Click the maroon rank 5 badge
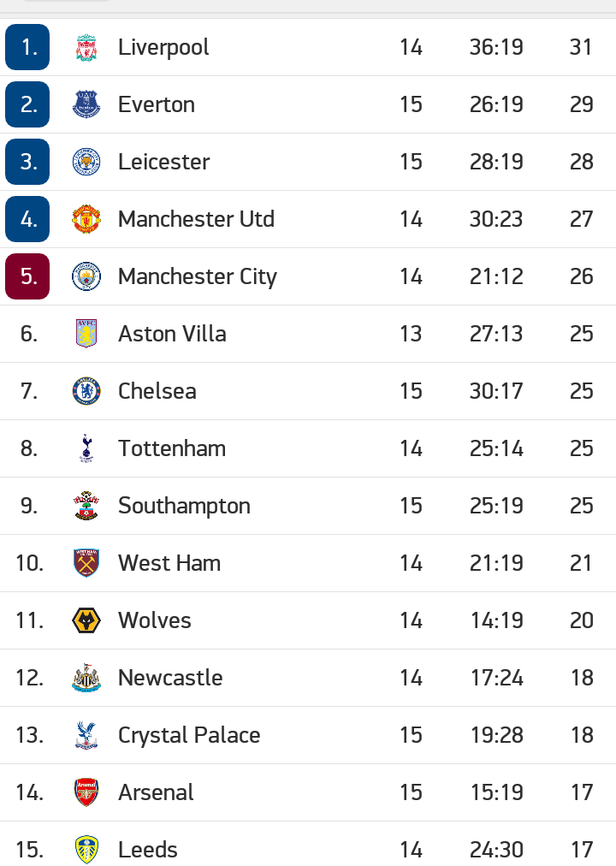Image resolution: width=616 pixels, height=866 pixels. pyautogui.click(x=27, y=276)
